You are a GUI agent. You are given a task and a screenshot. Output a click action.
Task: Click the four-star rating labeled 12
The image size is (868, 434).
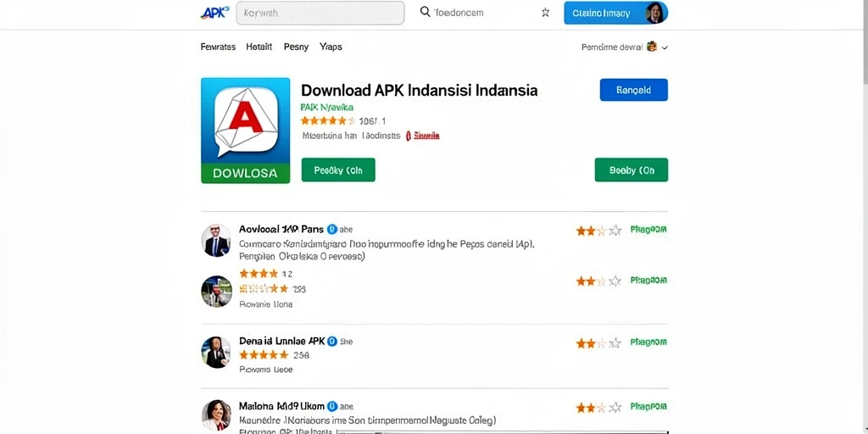pos(259,274)
